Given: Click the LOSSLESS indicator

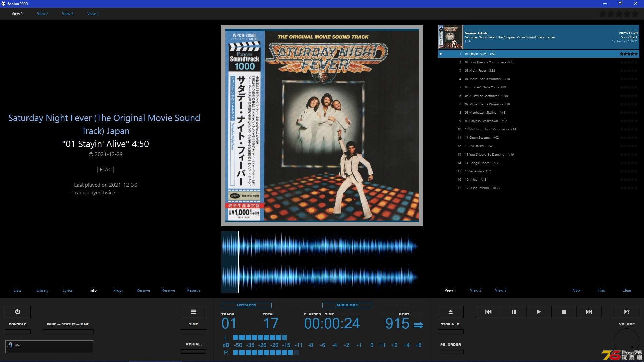Looking at the screenshot, I should 247,305.
